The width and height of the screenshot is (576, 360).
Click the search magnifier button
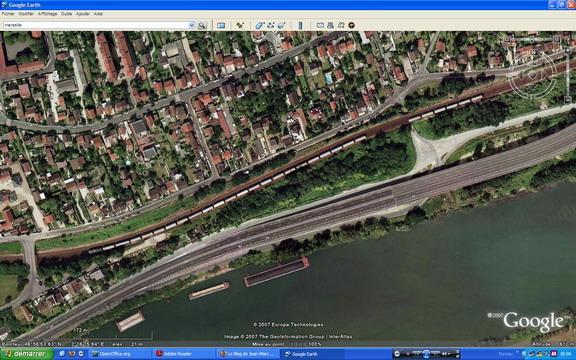click(202, 25)
